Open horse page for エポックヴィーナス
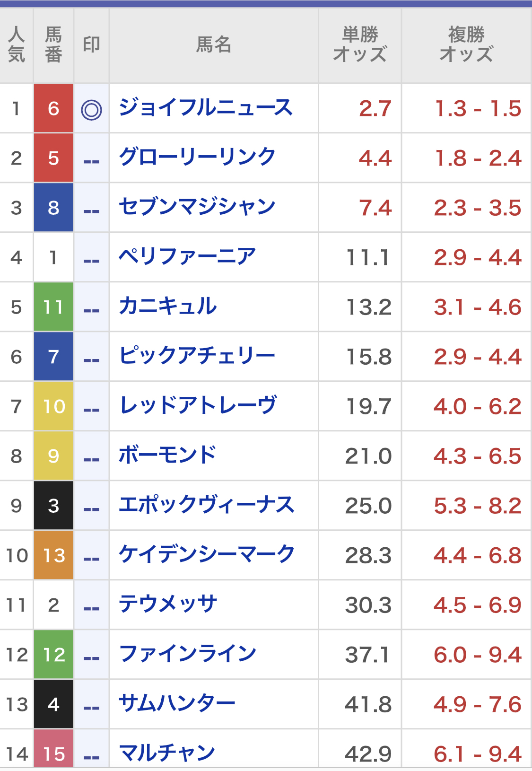532x771 pixels. pyautogui.click(x=206, y=506)
